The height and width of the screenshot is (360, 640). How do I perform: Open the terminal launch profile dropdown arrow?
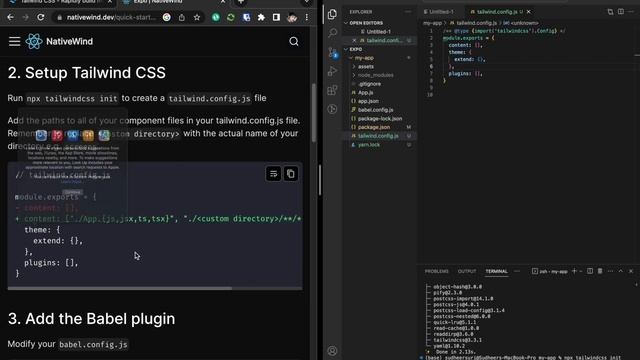(x=580, y=271)
